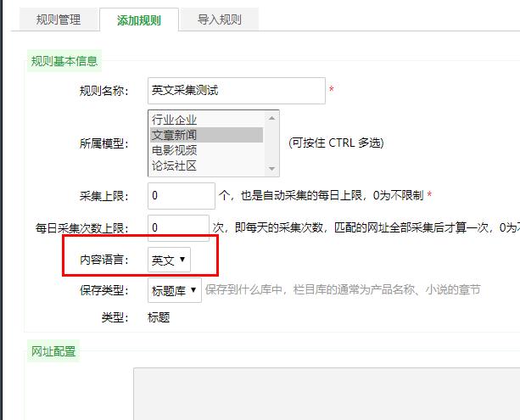Open the 保存类型 dropdown

175,290
